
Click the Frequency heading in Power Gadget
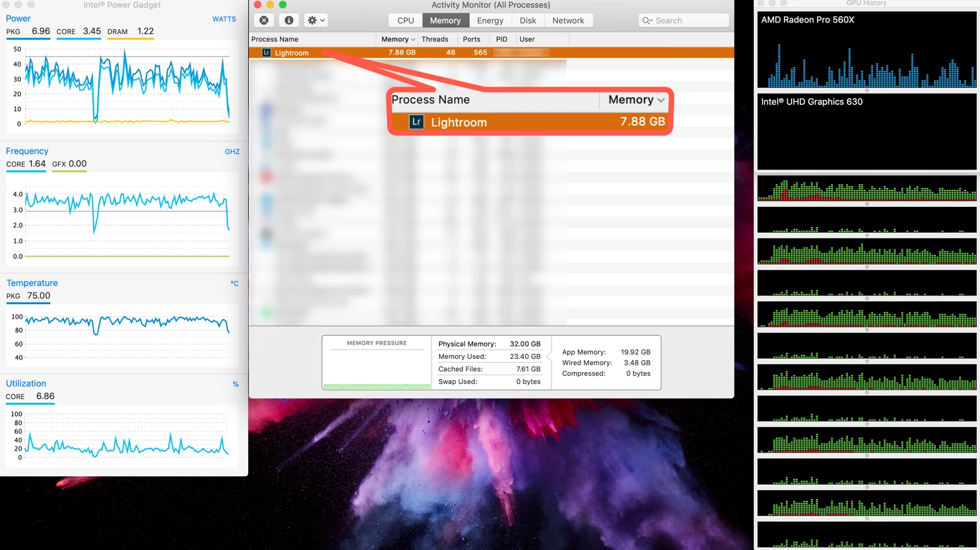point(27,151)
